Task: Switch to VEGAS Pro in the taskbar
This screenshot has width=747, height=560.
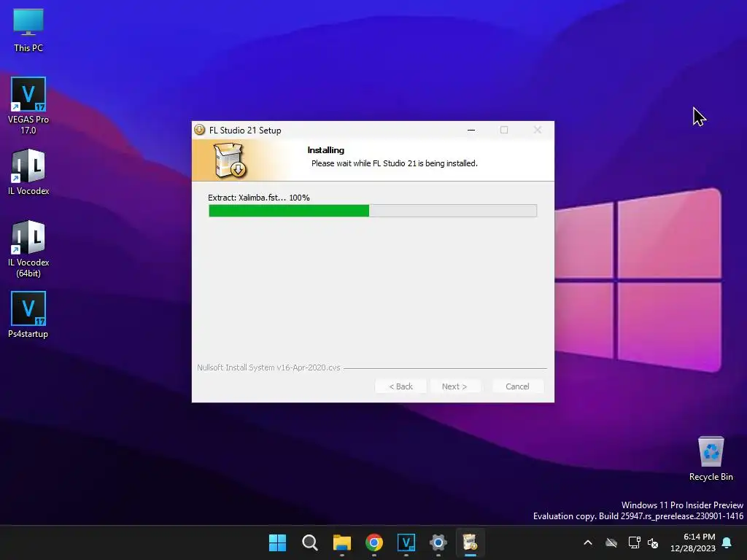Action: [x=406, y=542]
